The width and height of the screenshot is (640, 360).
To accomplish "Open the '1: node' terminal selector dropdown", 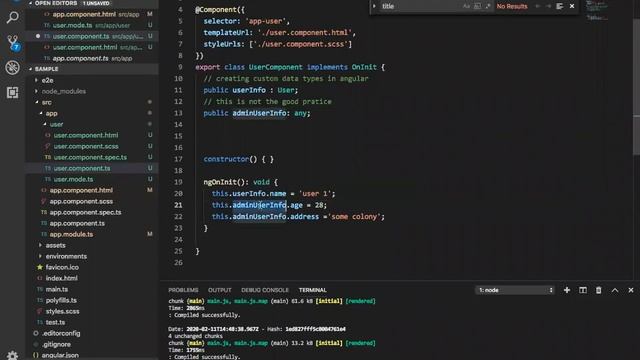I will click(515, 290).
